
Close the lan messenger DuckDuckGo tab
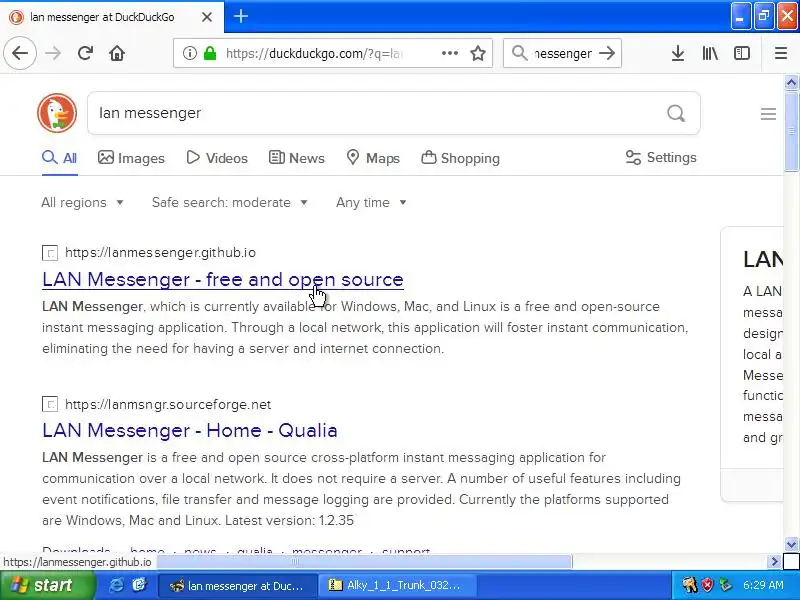(x=207, y=17)
